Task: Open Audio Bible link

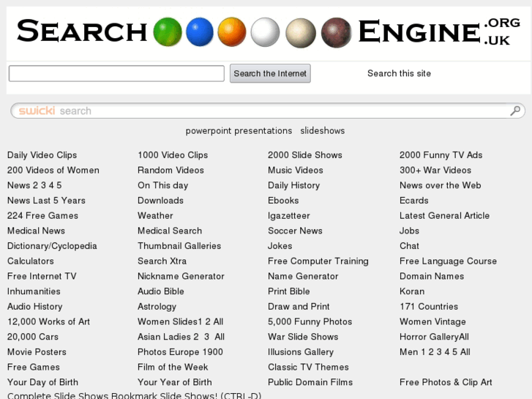Action: pos(161,291)
